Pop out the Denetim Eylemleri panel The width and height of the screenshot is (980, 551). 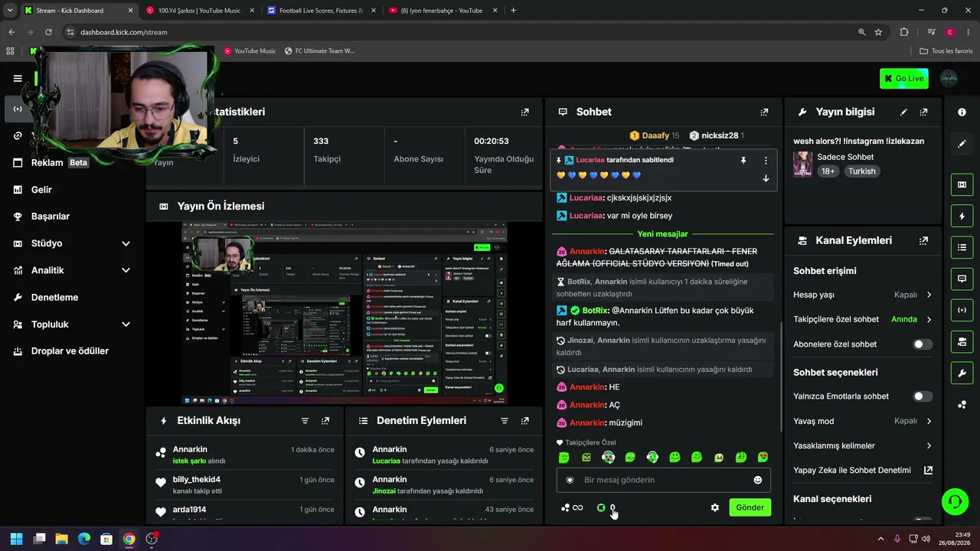(524, 421)
